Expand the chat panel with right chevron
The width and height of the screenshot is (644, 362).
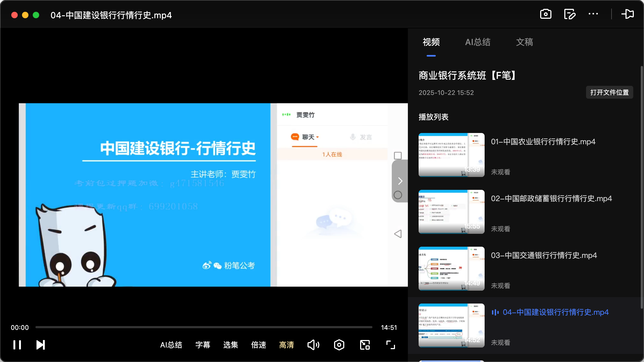[x=400, y=181]
